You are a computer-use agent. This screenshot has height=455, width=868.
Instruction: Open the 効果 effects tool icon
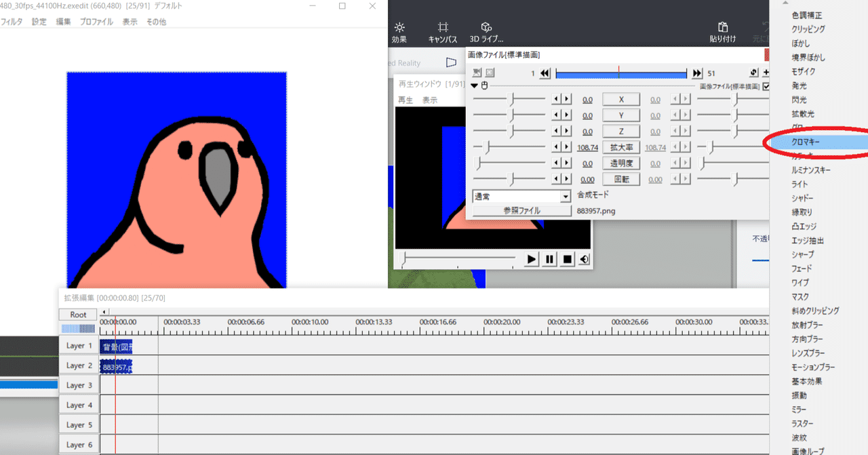point(399,32)
